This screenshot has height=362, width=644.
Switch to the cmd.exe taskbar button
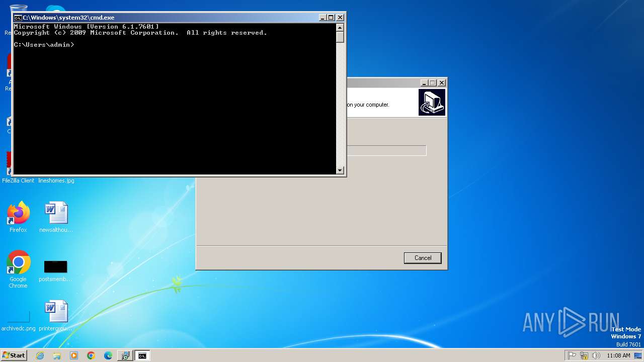pos(142,355)
